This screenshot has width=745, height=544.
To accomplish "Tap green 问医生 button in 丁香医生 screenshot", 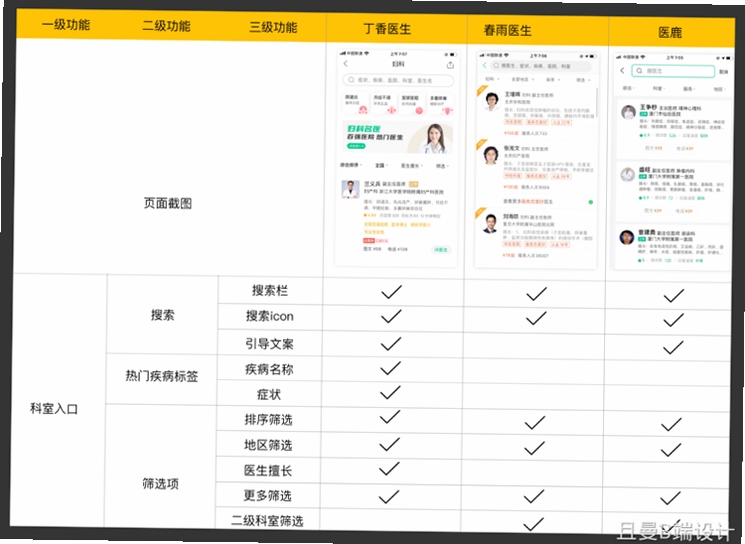I will coord(440,250).
